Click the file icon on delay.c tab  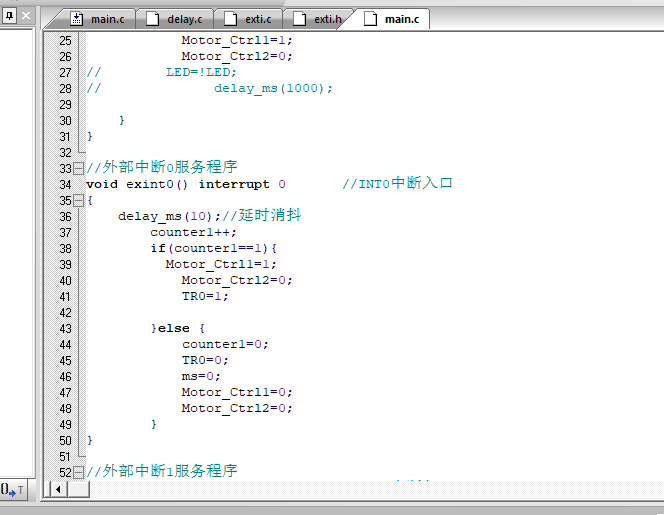pyautogui.click(x=152, y=19)
